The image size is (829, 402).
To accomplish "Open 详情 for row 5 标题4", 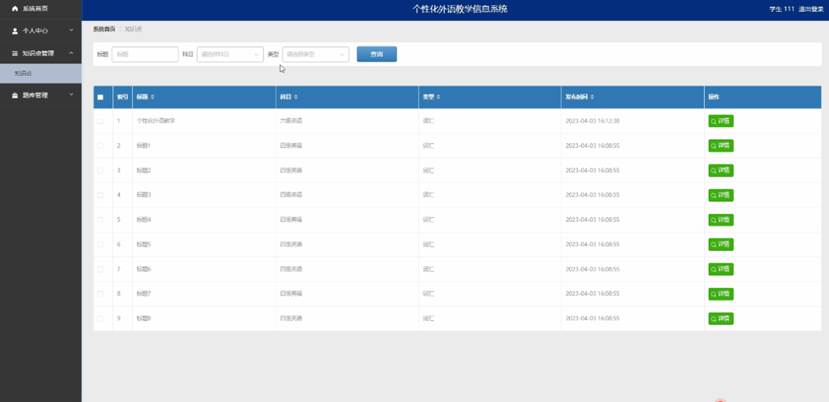I will pos(721,220).
